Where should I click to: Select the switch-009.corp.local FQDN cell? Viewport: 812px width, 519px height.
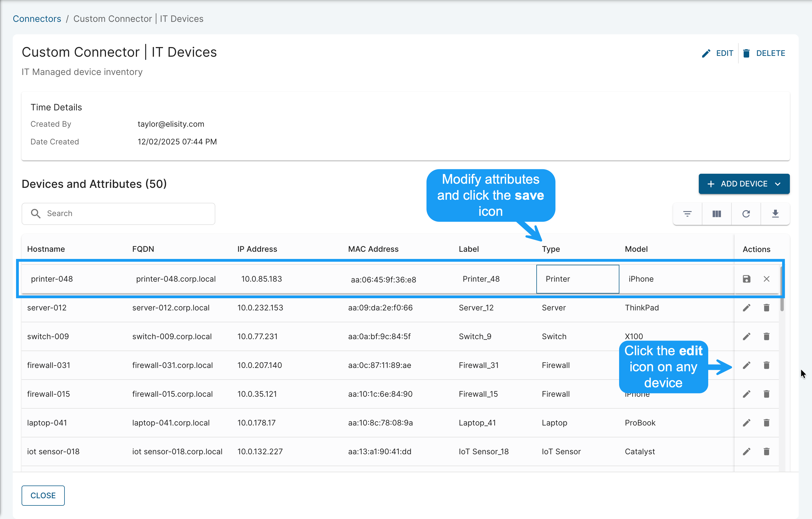pyautogui.click(x=172, y=336)
